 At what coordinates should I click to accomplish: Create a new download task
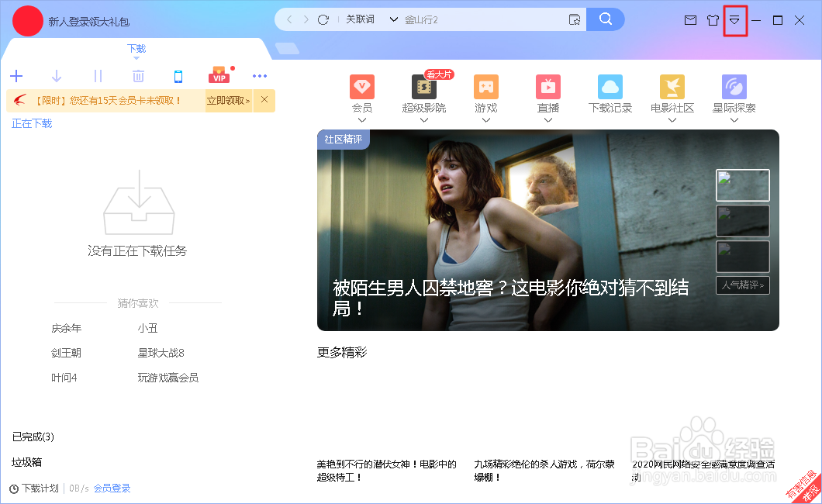(16, 76)
